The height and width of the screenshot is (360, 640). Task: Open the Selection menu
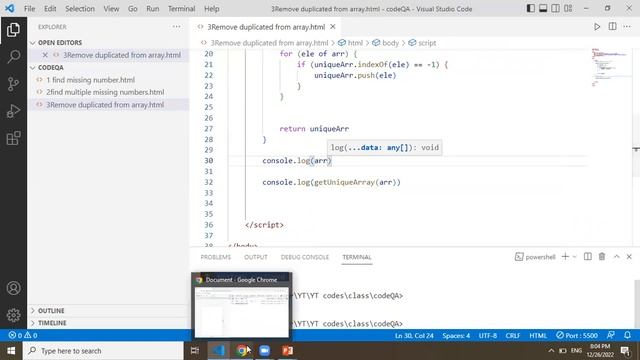click(80, 9)
